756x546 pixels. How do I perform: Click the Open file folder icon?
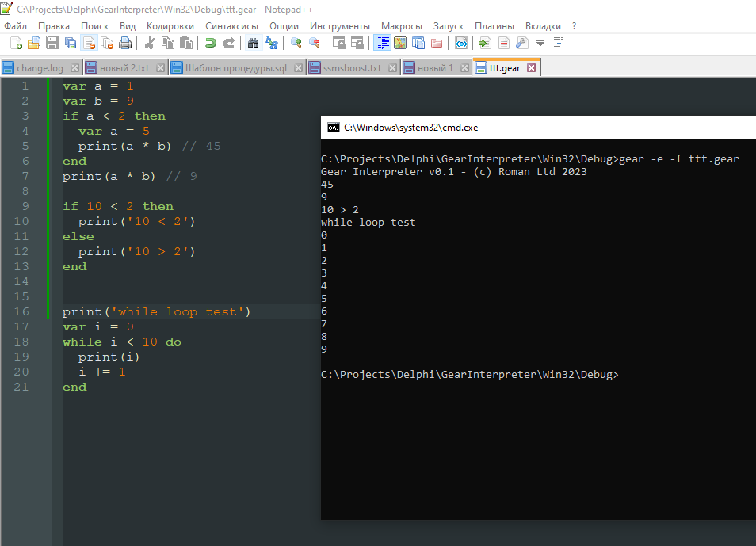[x=34, y=43]
